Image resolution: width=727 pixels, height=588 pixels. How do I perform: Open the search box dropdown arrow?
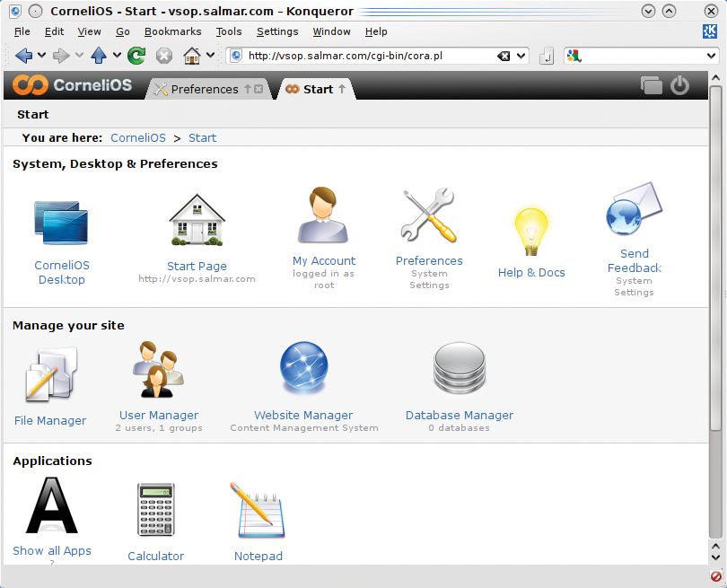(711, 57)
